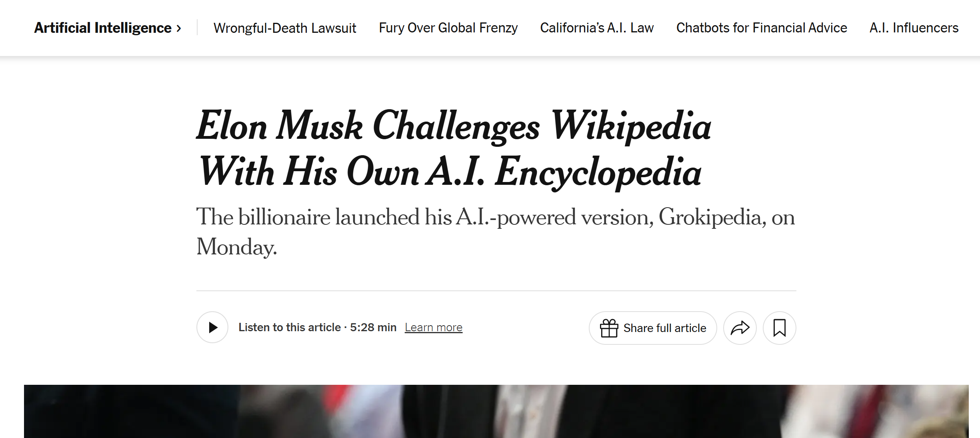Click the Learn more link

pos(433,328)
